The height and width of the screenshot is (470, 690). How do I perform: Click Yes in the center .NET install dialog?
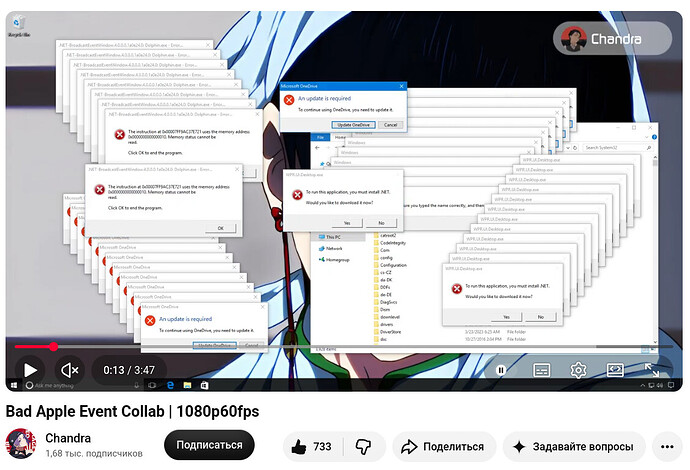347,223
